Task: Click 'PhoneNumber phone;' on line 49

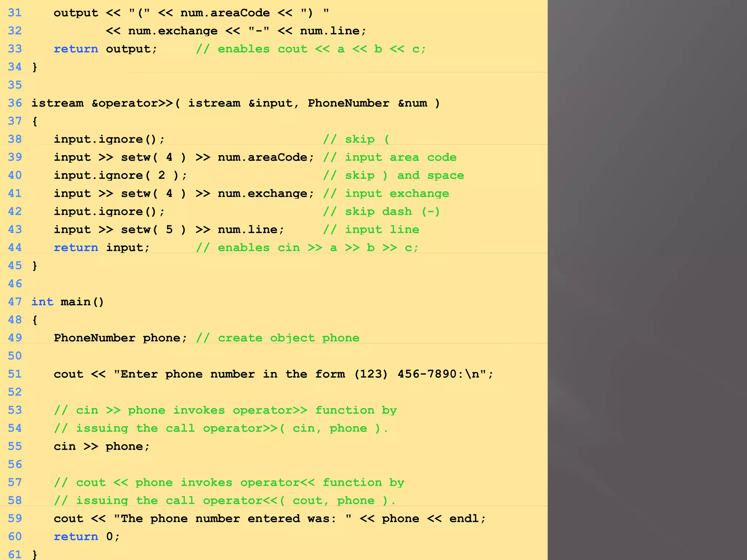Action: coord(120,338)
